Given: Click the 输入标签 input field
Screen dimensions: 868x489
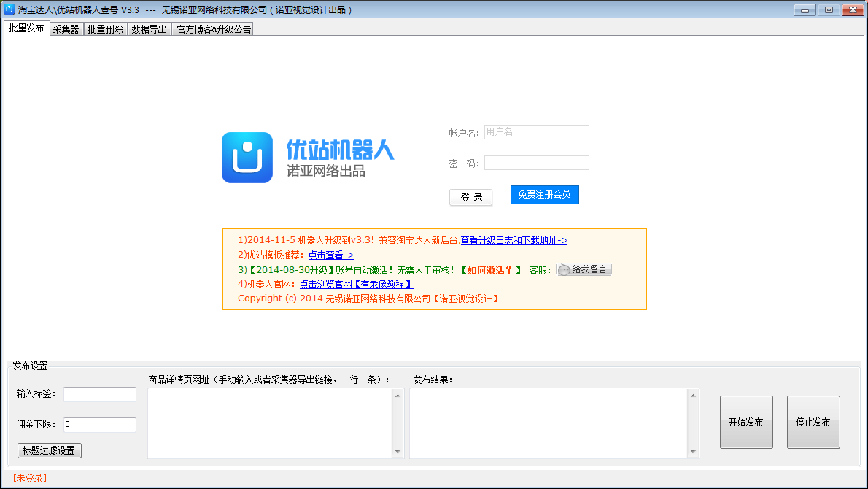Looking at the screenshot, I should click(99, 394).
